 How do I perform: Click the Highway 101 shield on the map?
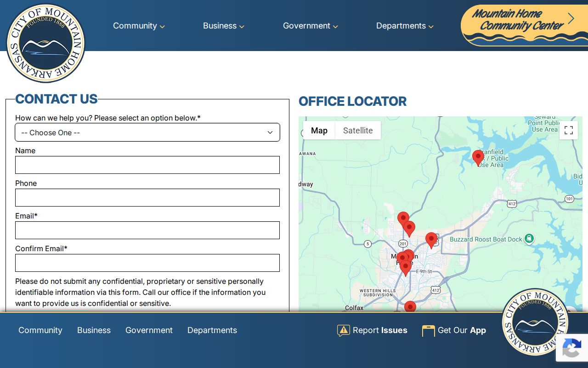pyautogui.click(x=569, y=199)
